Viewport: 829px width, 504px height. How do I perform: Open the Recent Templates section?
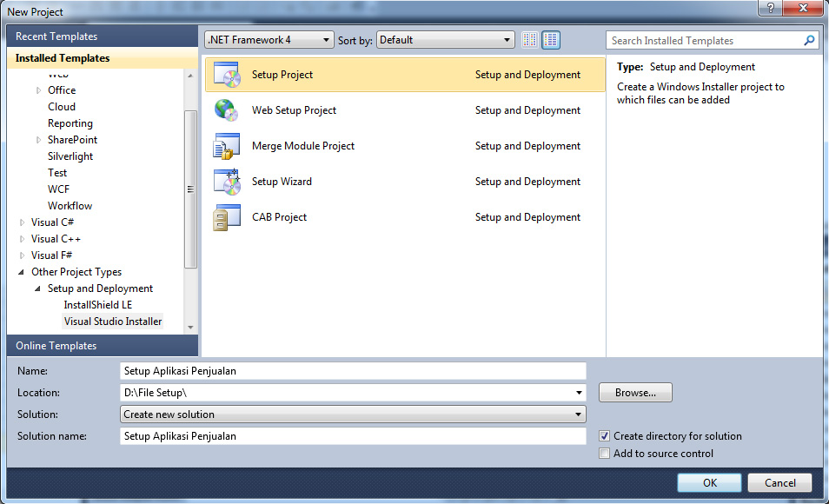tap(103, 36)
